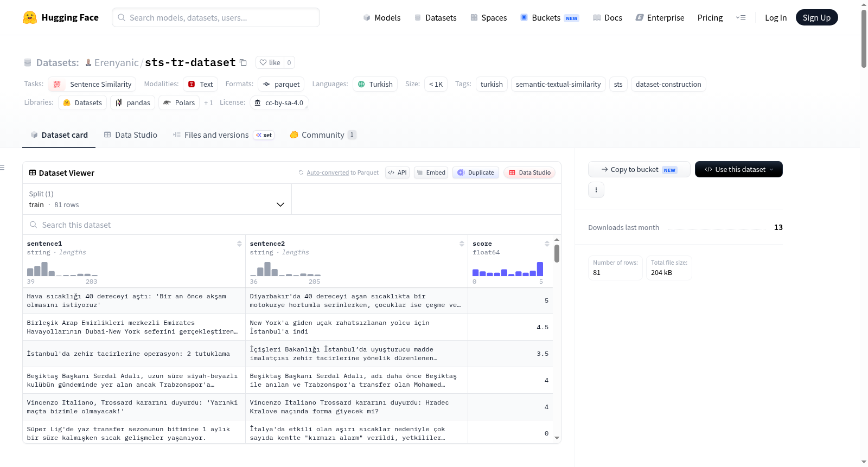Click the left sidebar collapse icon
868x467 pixels.
pyautogui.click(x=2, y=168)
